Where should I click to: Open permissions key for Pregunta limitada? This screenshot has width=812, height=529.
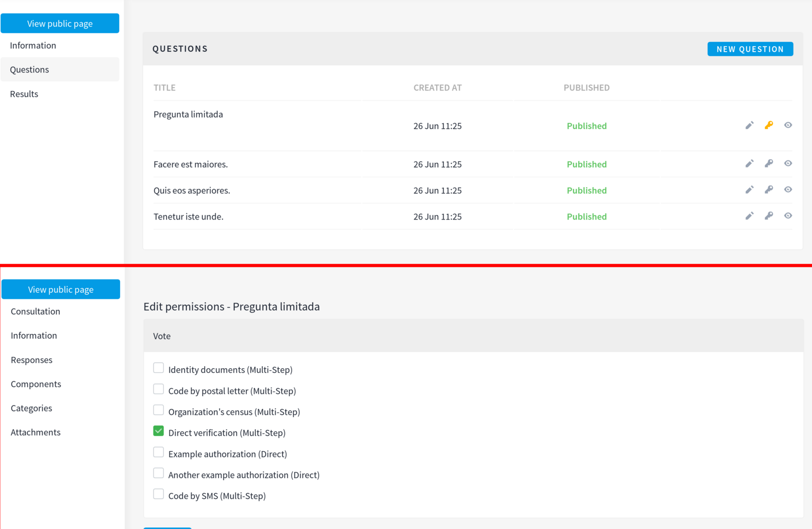769,125
